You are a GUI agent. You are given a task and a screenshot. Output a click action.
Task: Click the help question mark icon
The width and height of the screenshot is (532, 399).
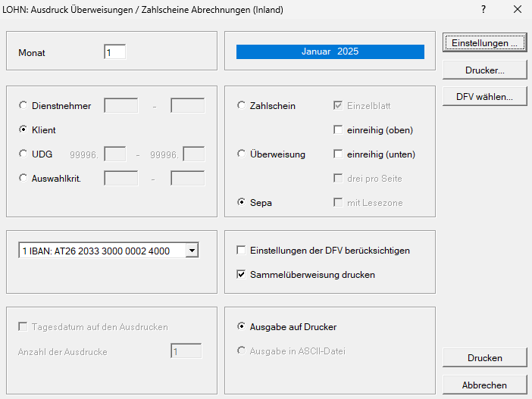(x=483, y=10)
